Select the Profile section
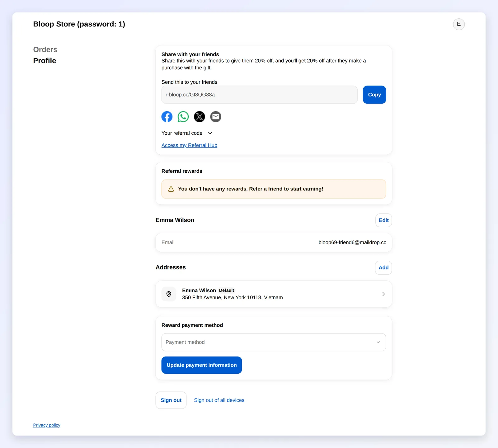 point(45,61)
